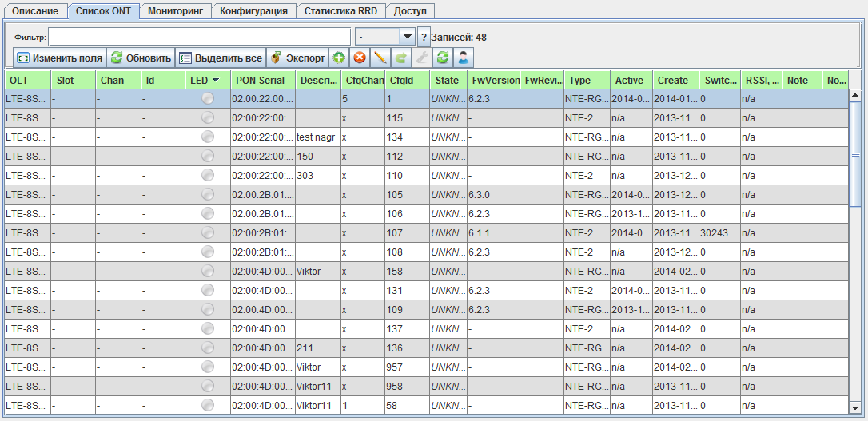The height and width of the screenshot is (421, 868).
Task: Sort by Active column header
Action: click(631, 80)
